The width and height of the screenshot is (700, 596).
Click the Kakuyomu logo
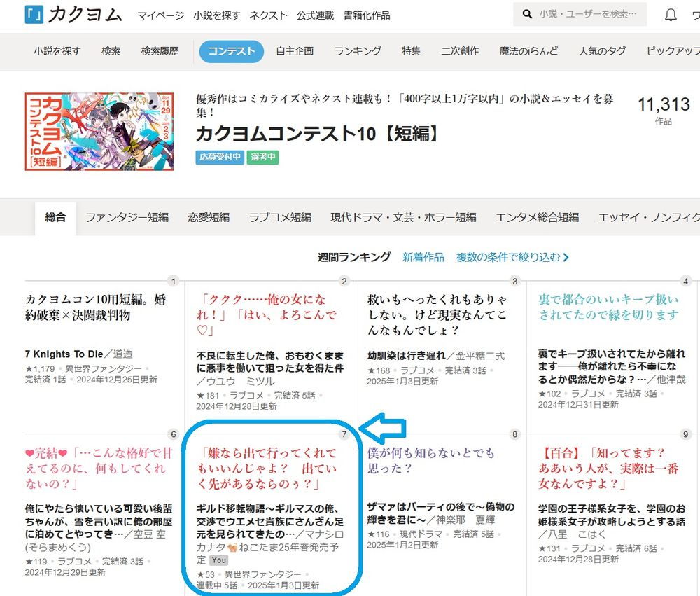click(73, 15)
